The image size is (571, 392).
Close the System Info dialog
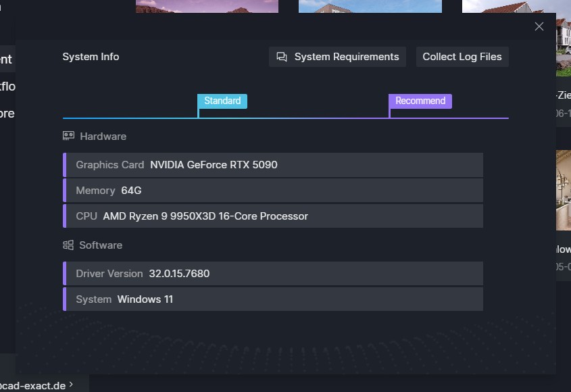tap(539, 26)
